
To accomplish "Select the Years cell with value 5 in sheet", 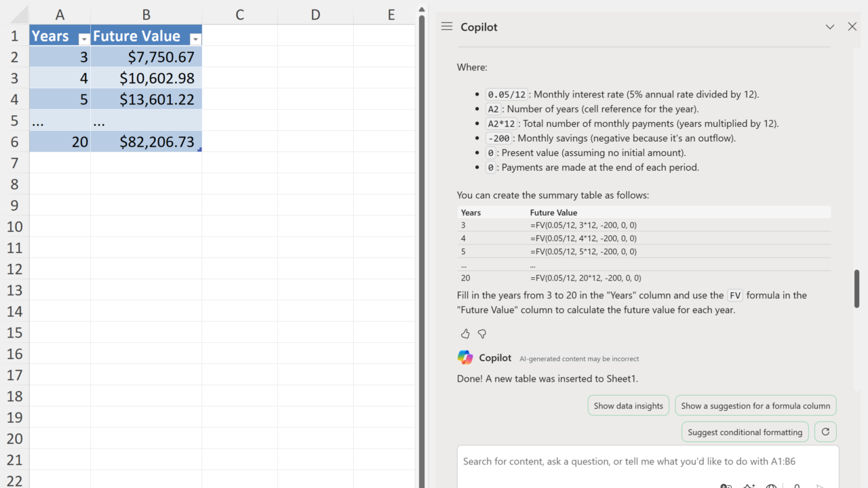I will click(60, 100).
